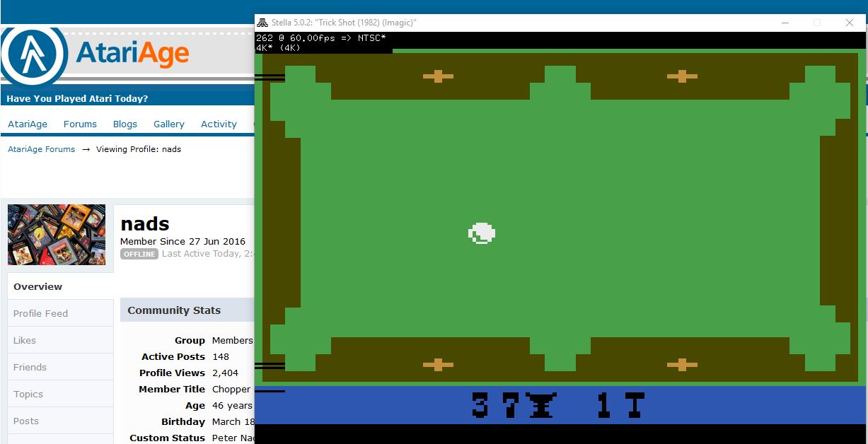
Task: Click the top-right diamond marker on rail
Action: tap(681, 76)
